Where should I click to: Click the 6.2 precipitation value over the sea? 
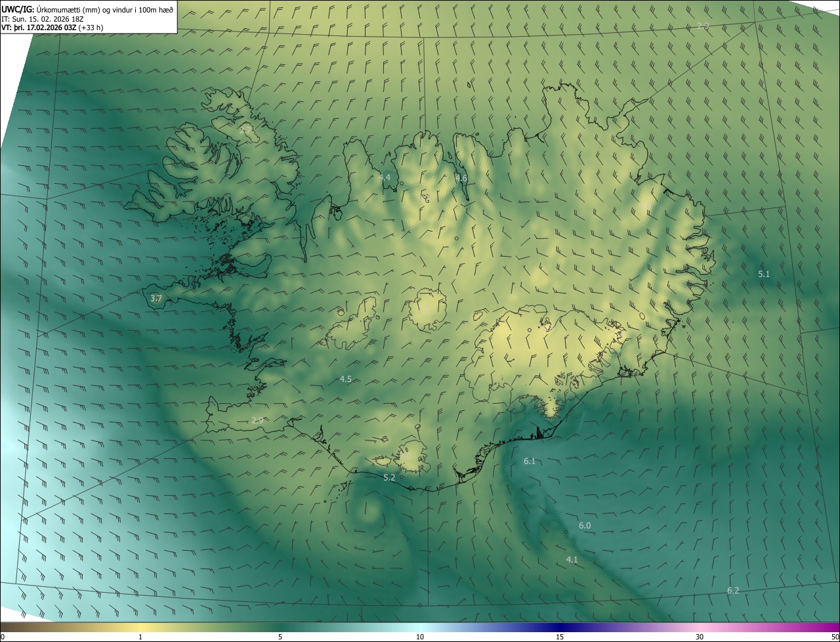point(733,591)
